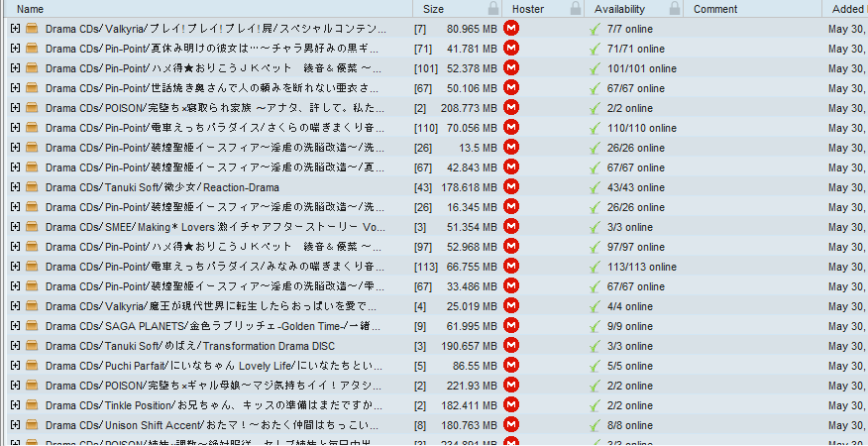Image resolution: width=868 pixels, height=446 pixels.
Task: Select the [101] file count cell
Action: click(x=426, y=68)
